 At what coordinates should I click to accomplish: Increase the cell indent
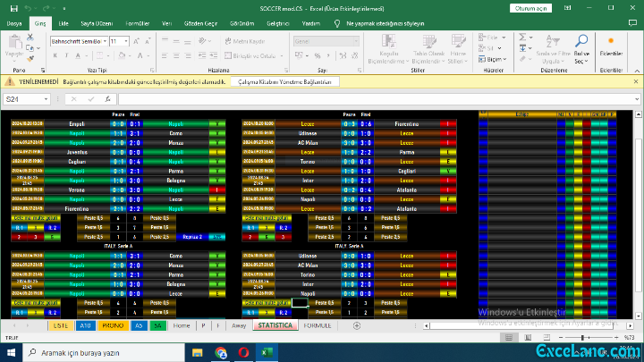pos(214,55)
